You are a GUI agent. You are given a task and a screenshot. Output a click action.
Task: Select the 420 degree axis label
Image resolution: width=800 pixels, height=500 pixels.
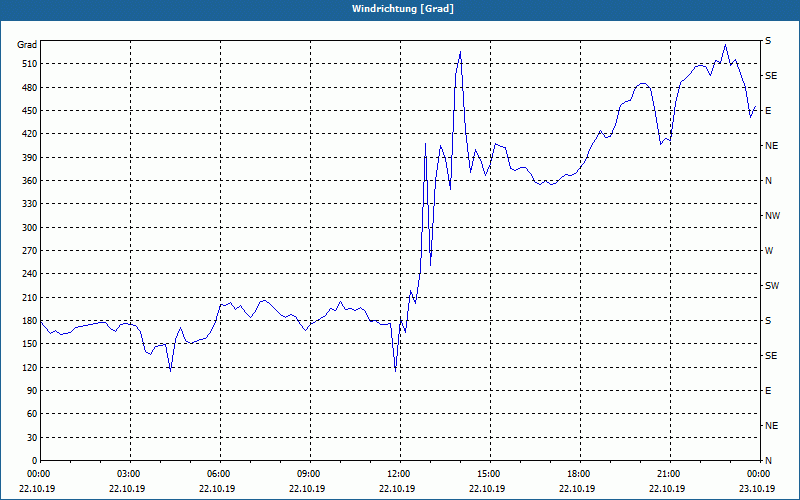tap(29, 134)
